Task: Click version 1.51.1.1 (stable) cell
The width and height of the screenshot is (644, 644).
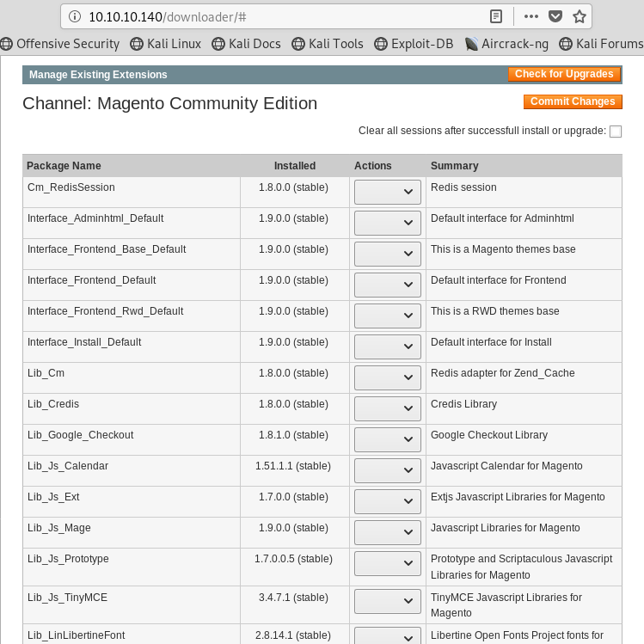Action: [293, 466]
